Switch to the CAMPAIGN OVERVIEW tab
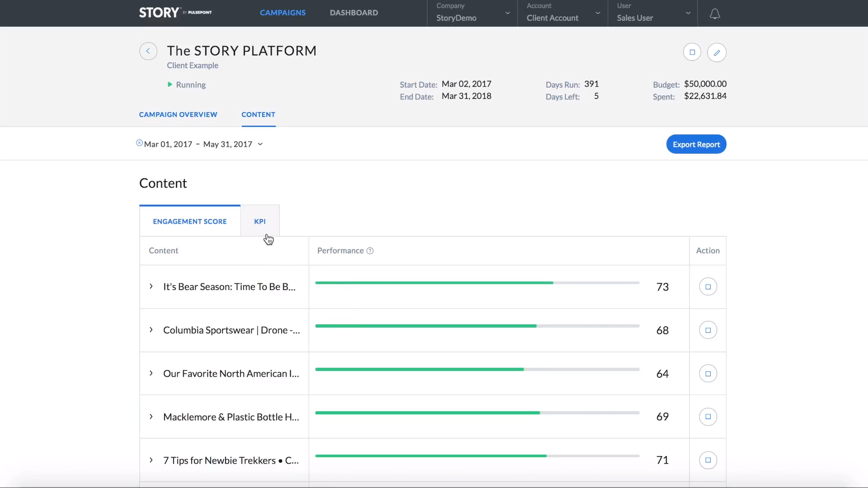This screenshot has width=868, height=488. pos(178,115)
